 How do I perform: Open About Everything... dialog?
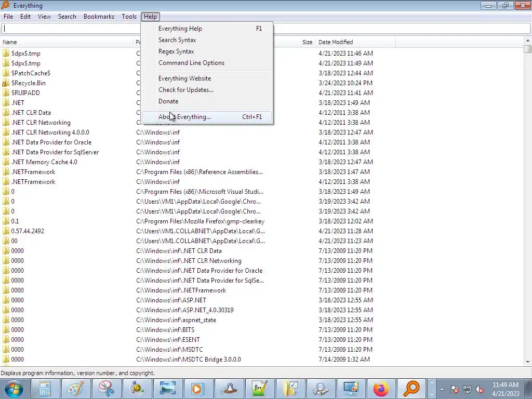click(x=207, y=117)
